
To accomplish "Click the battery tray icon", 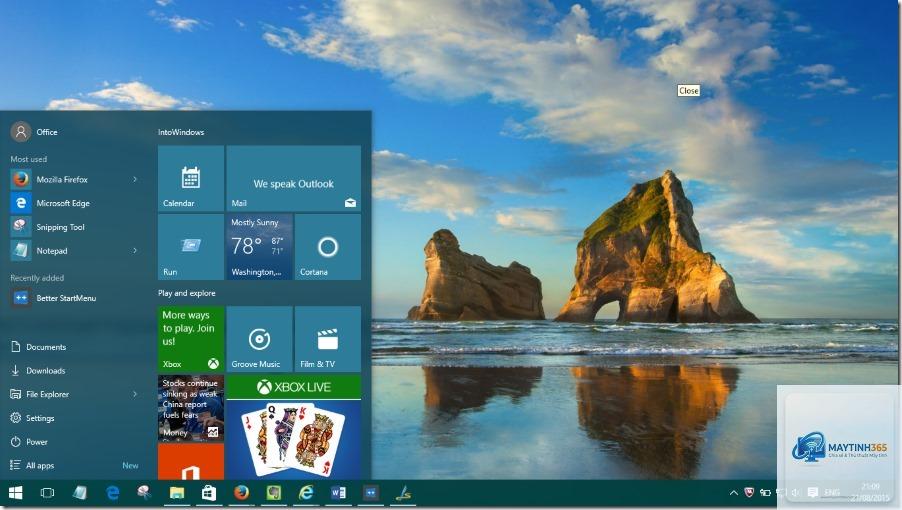I will pos(765,493).
